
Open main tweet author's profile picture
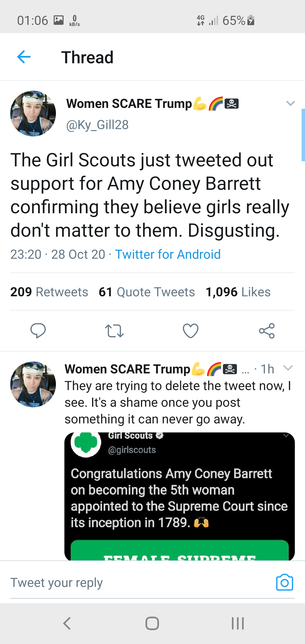click(x=33, y=114)
